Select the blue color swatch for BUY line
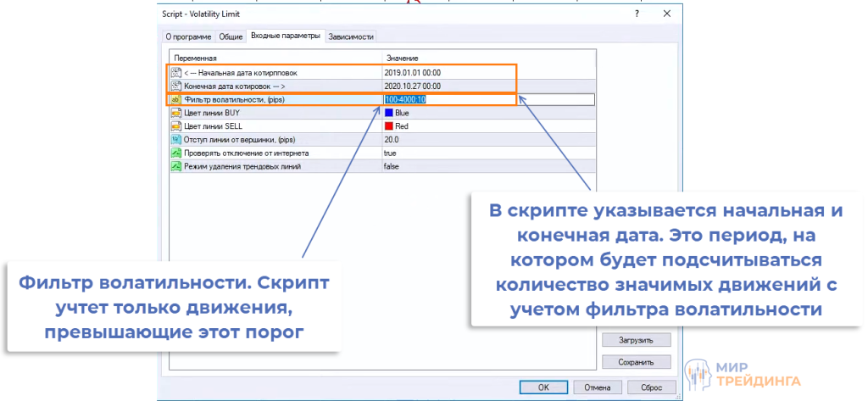The image size is (868, 401). tap(389, 113)
